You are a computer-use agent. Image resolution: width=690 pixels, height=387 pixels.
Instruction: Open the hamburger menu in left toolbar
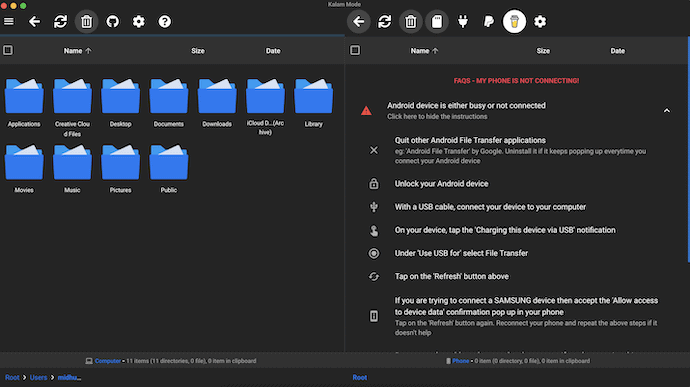[9, 21]
